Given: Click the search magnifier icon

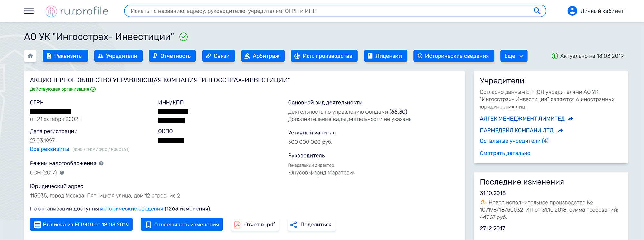Looking at the screenshot, I should click(x=537, y=11).
